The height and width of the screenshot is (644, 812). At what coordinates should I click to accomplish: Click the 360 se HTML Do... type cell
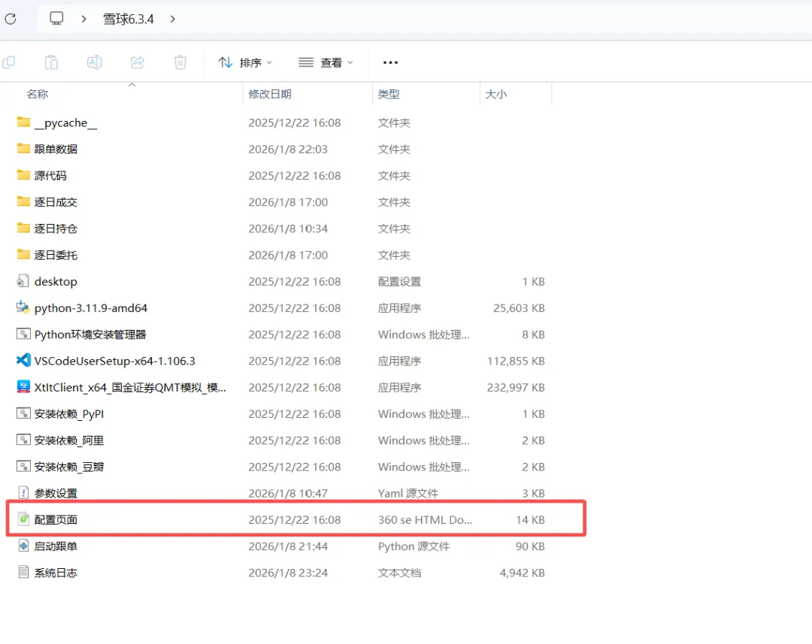coord(425,520)
